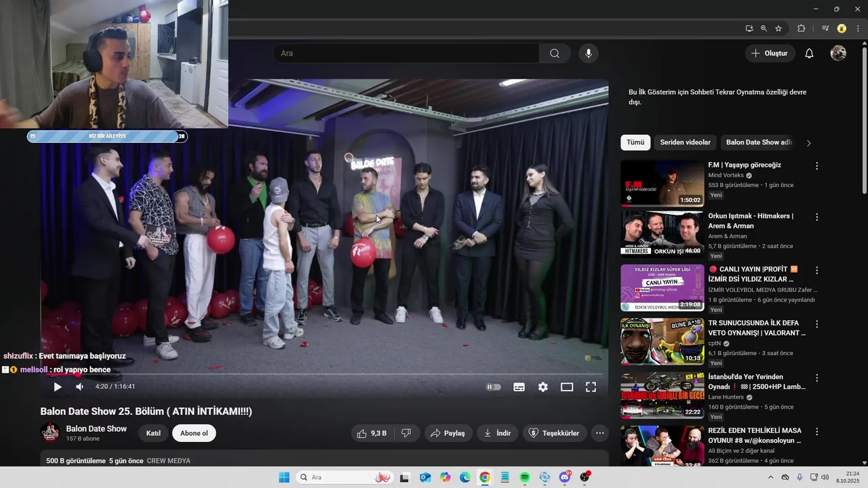Image resolution: width=868 pixels, height=488 pixels.
Task: Open the Lane Hunters channel name
Action: [x=728, y=397]
